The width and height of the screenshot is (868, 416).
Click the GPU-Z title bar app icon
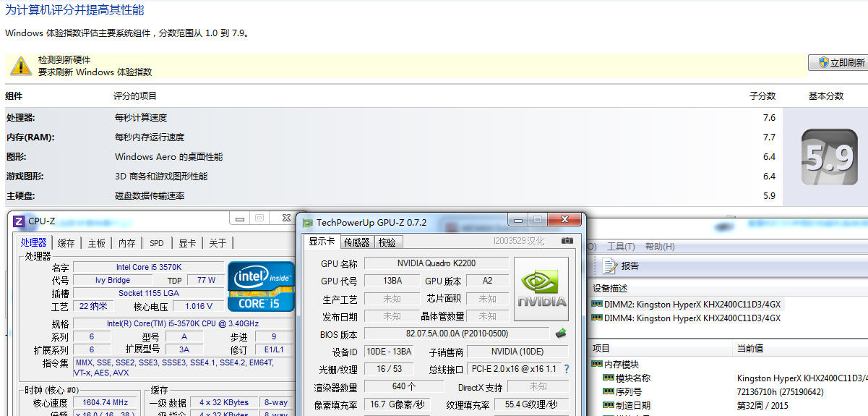[308, 223]
